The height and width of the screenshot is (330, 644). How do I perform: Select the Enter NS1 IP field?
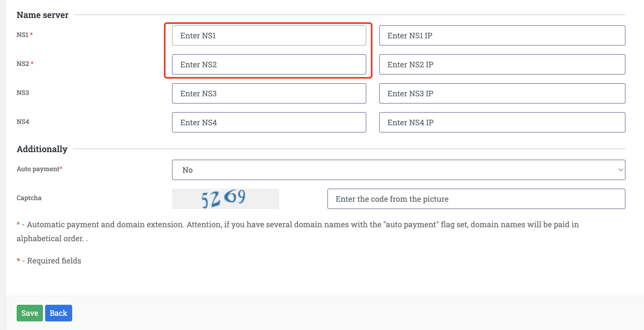tap(502, 35)
